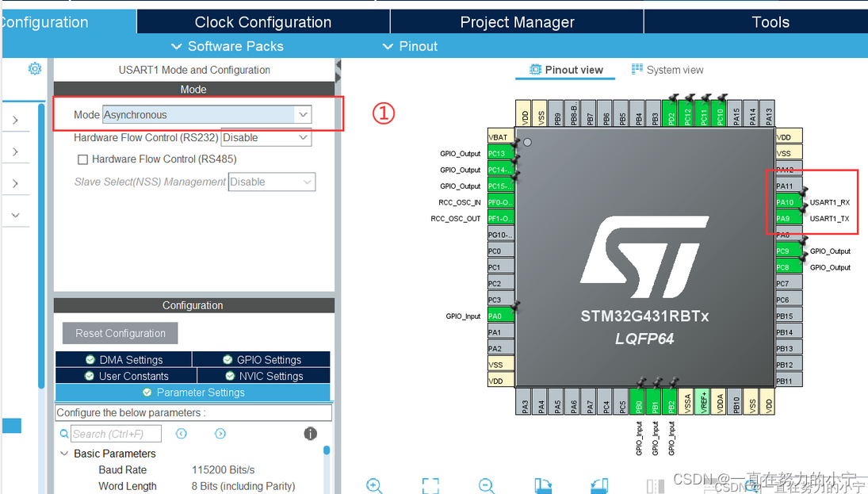The image size is (868, 494).
Task: Select the PA0 GPIO_Input pin
Action: [x=500, y=316]
